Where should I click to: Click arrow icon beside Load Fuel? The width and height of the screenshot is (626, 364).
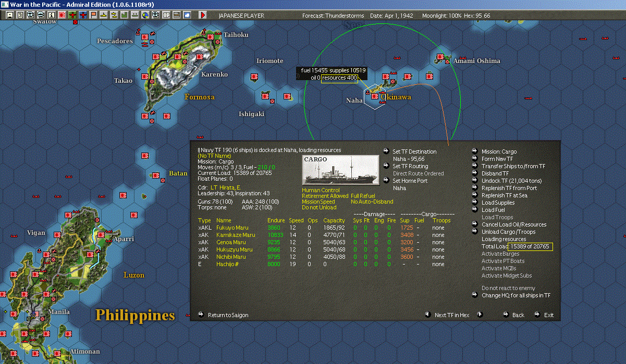click(475, 209)
